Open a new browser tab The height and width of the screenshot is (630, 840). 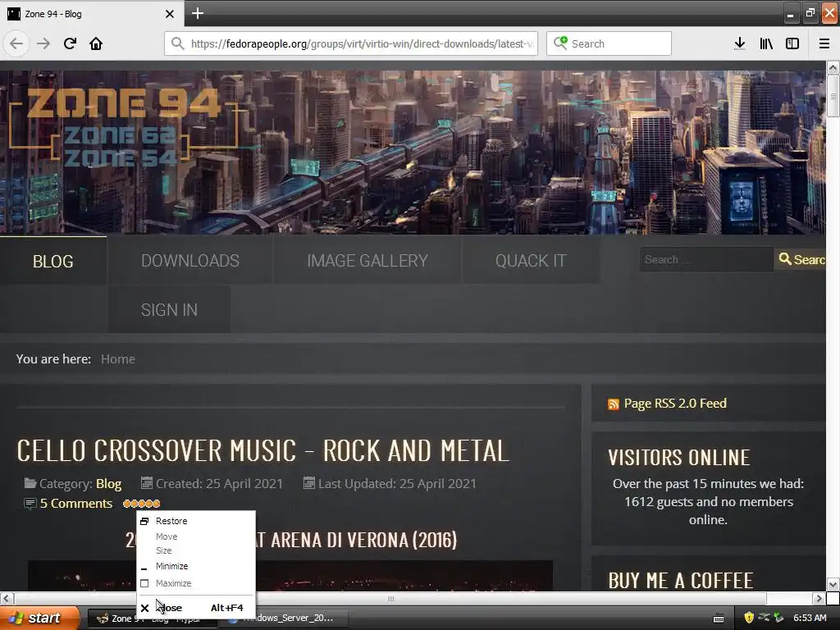click(197, 13)
